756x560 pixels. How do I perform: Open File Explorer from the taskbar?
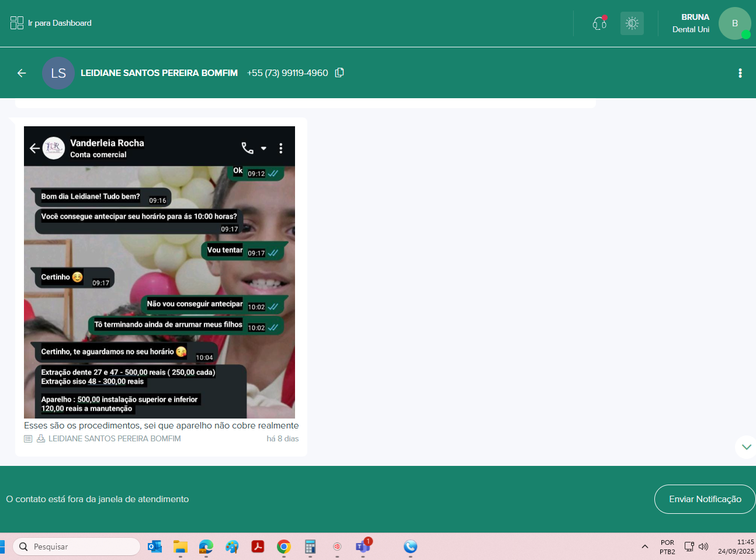[181, 547]
